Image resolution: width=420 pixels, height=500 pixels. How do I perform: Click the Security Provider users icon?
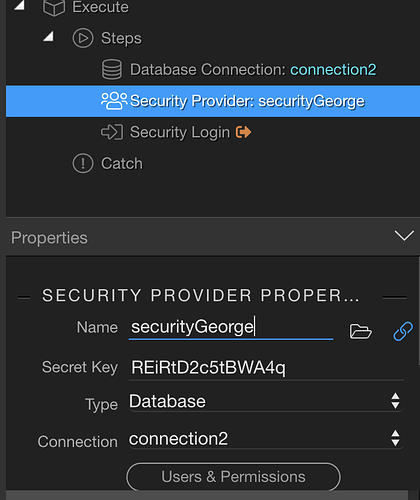point(114,101)
